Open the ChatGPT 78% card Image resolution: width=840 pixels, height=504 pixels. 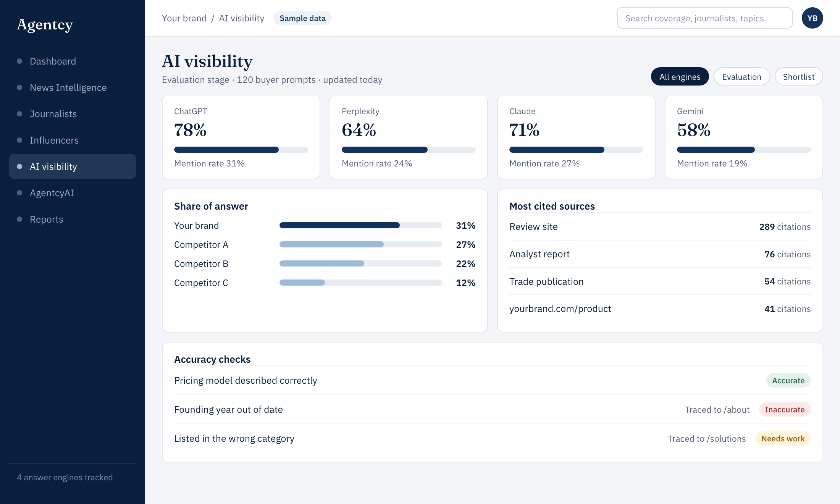pos(241,137)
